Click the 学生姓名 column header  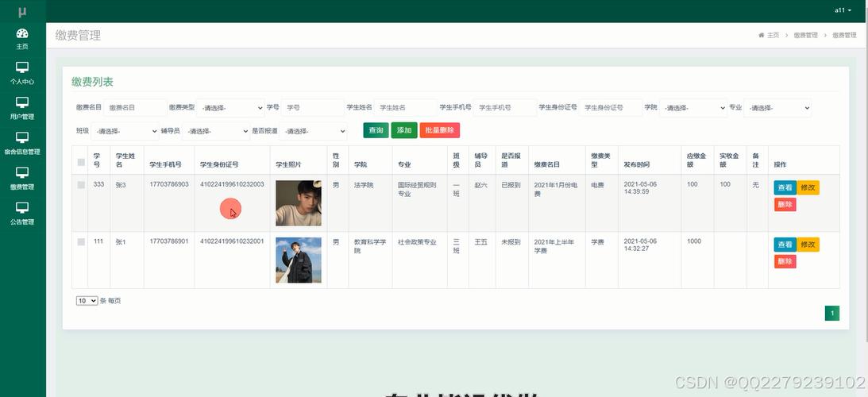click(125, 160)
